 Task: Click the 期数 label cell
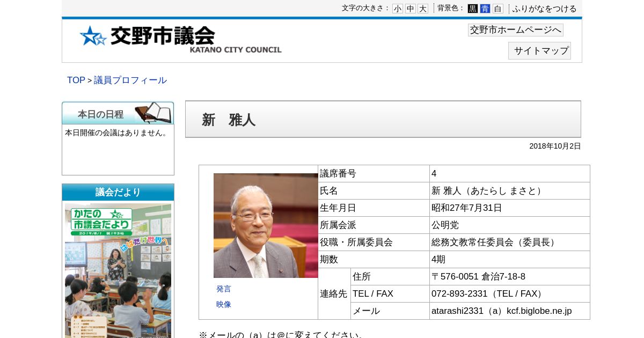point(374,260)
